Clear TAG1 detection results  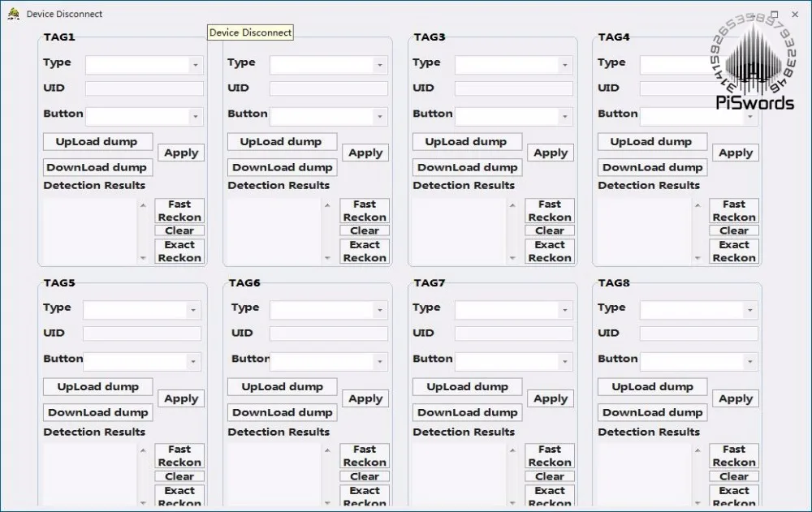pos(179,231)
